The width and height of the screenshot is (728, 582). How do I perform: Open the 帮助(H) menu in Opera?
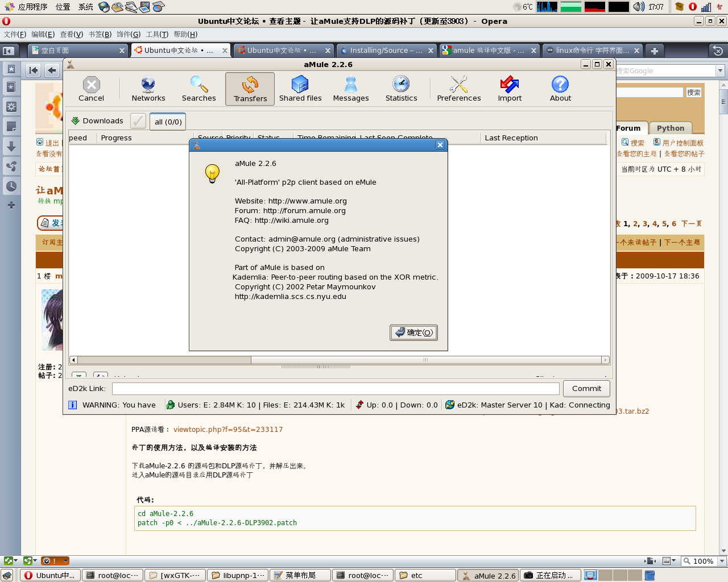185,34
